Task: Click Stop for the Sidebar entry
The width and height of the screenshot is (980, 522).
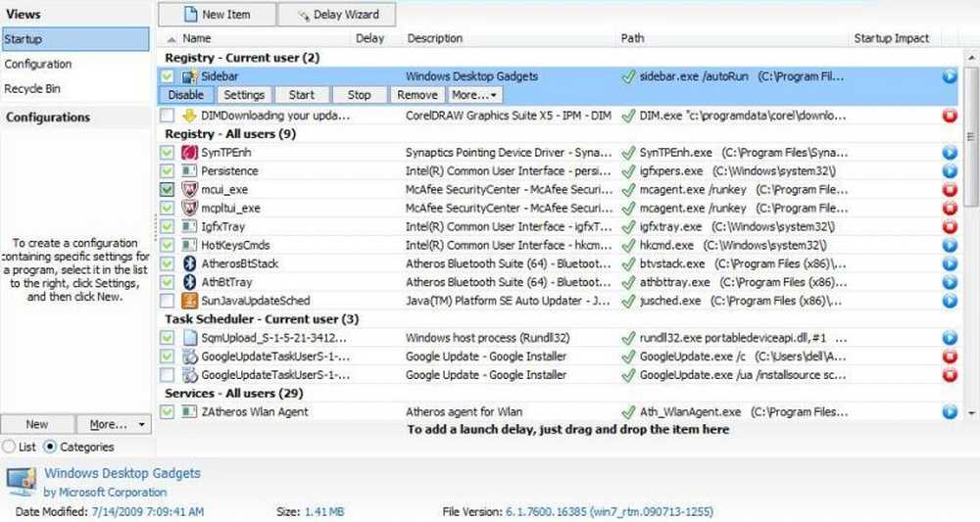Action: tap(360, 95)
